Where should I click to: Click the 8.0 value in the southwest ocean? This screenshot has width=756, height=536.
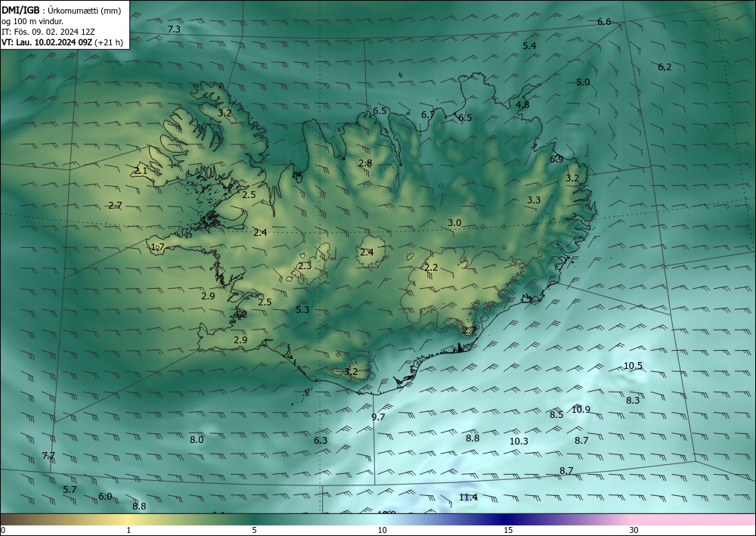(197, 439)
